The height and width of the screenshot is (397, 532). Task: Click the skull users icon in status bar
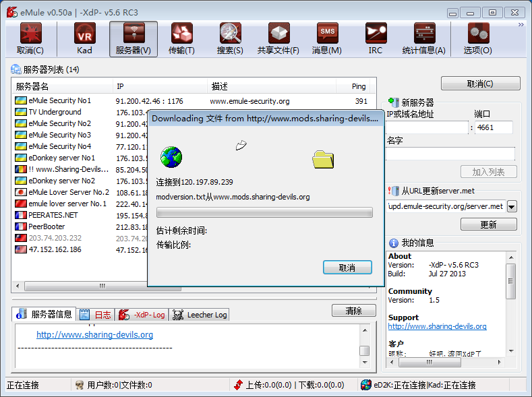click(80, 385)
